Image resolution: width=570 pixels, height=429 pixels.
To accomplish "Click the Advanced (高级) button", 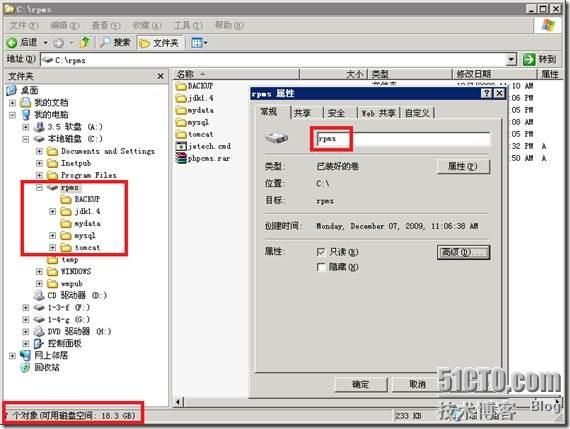I will pyautogui.click(x=463, y=252).
